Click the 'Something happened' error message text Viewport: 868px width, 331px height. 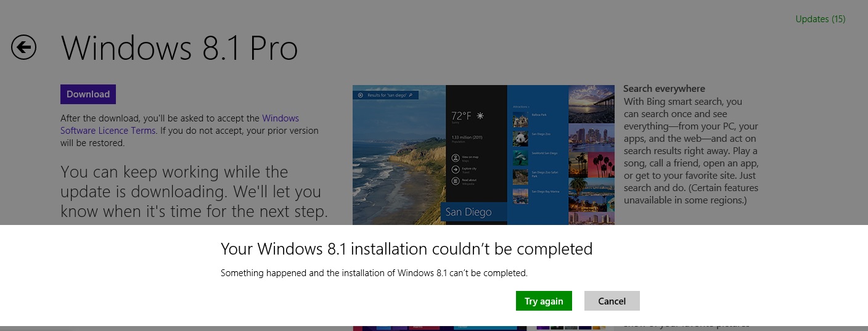point(374,272)
